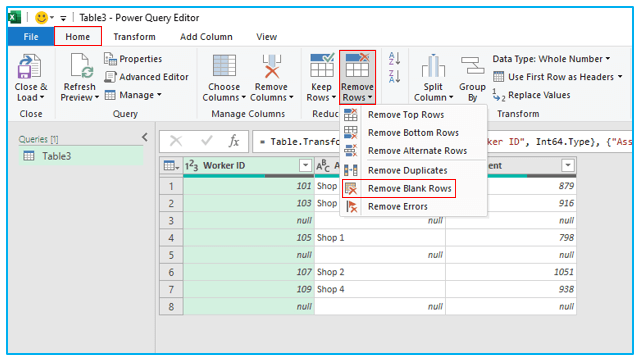
Task: Click the Group By icon
Action: [x=472, y=66]
